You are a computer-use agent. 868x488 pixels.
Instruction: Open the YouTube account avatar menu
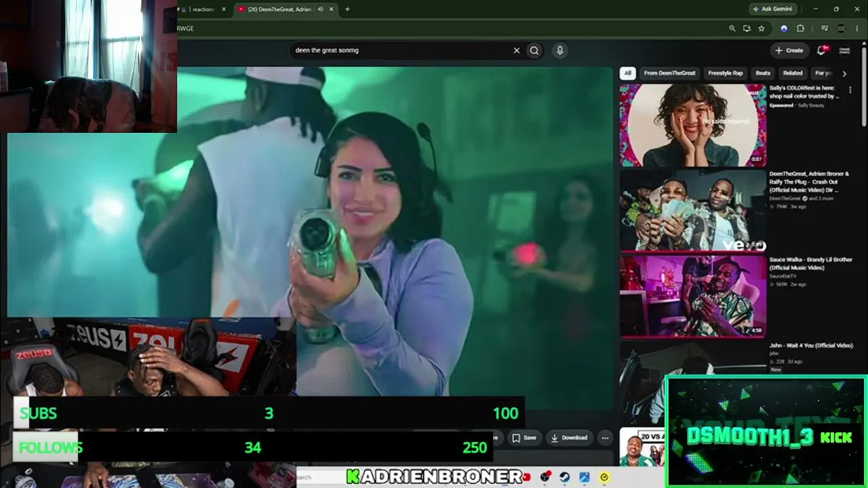click(x=844, y=50)
